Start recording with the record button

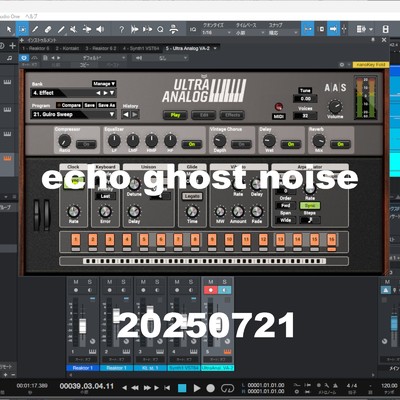tap(211, 388)
